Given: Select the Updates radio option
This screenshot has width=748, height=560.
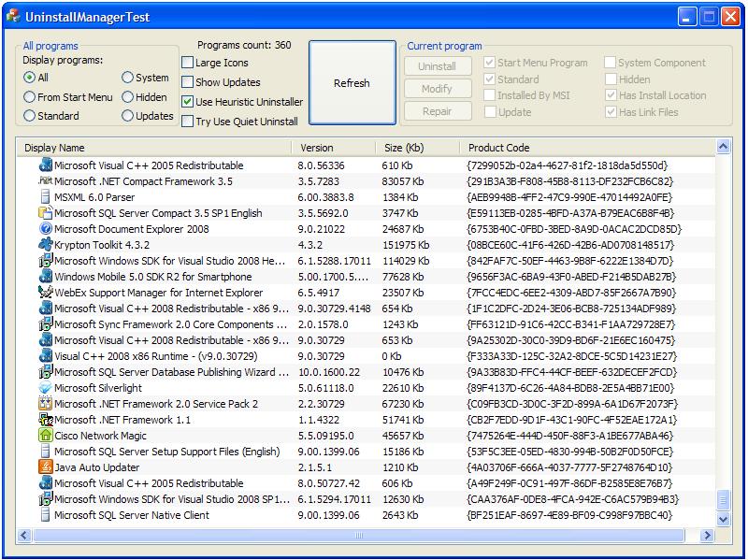Looking at the screenshot, I should point(127,115).
